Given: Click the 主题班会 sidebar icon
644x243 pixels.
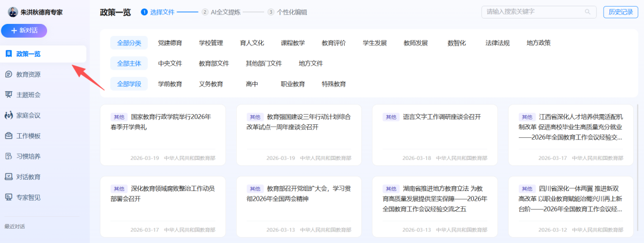Looking at the screenshot, I should [x=8, y=95].
